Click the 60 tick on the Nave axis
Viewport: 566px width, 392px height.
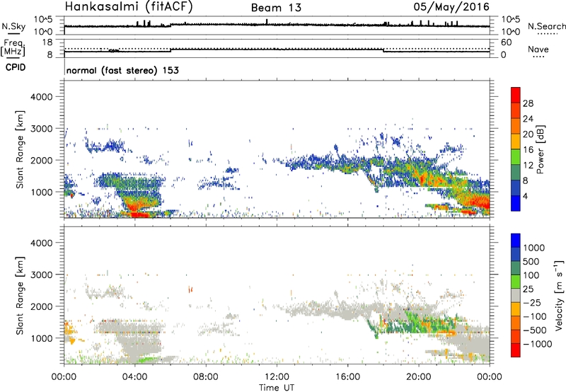(x=507, y=42)
